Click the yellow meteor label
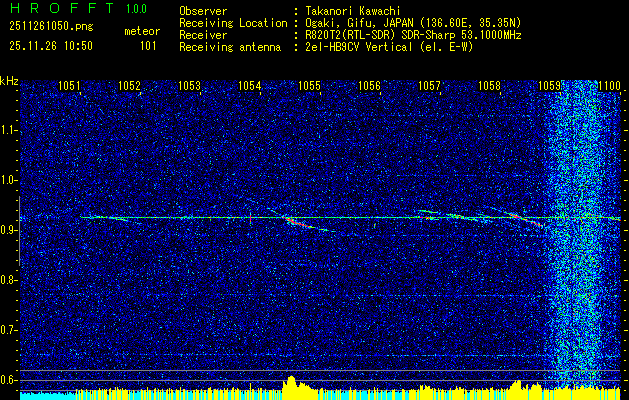The width and height of the screenshot is (629, 400). coord(142,31)
